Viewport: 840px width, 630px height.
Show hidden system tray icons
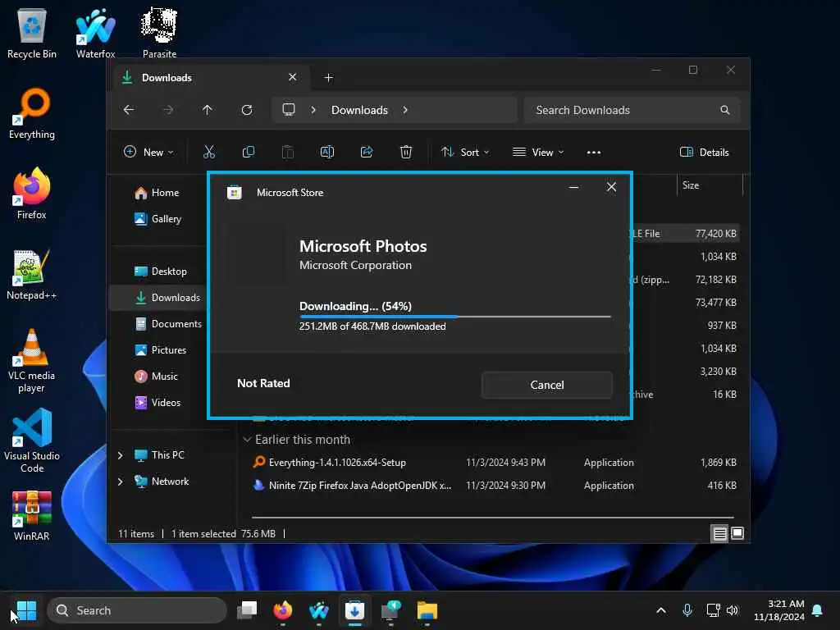[661, 610]
